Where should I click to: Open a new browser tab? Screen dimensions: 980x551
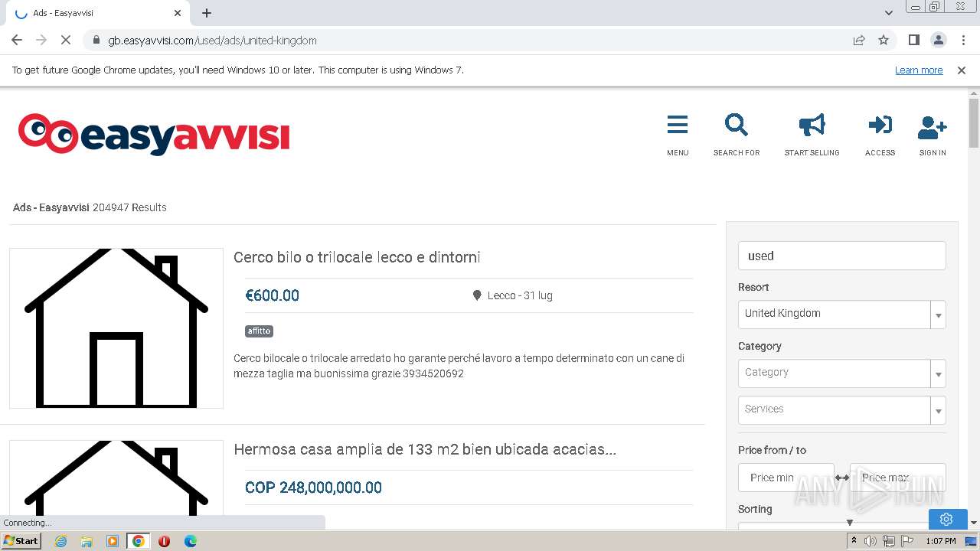click(207, 13)
